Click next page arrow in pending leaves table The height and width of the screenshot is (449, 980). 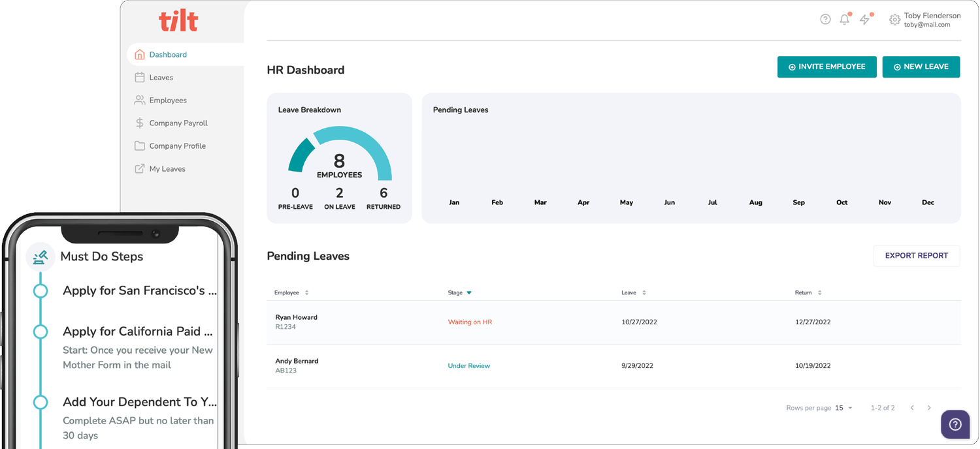pos(929,407)
